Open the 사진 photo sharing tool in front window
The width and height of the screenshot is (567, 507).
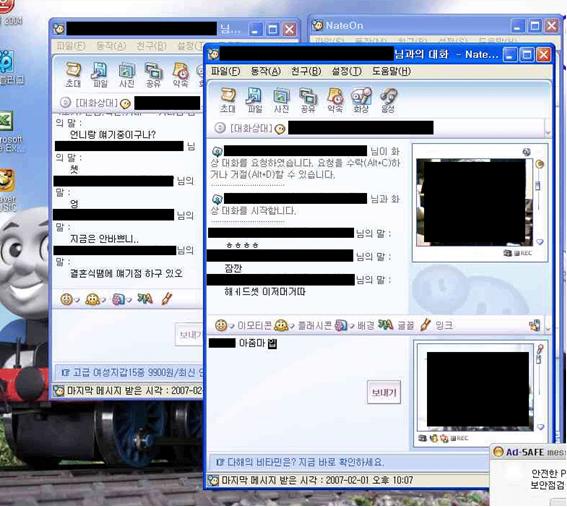point(281,100)
